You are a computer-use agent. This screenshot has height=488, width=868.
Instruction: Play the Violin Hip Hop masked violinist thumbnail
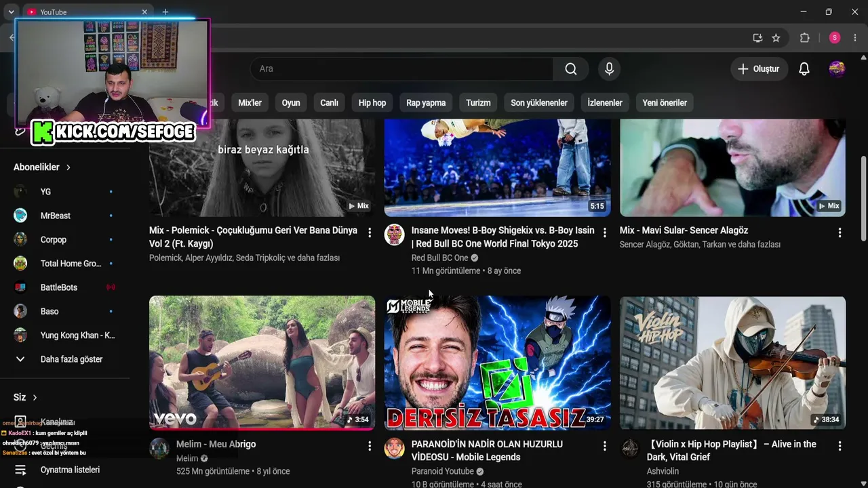click(x=732, y=363)
